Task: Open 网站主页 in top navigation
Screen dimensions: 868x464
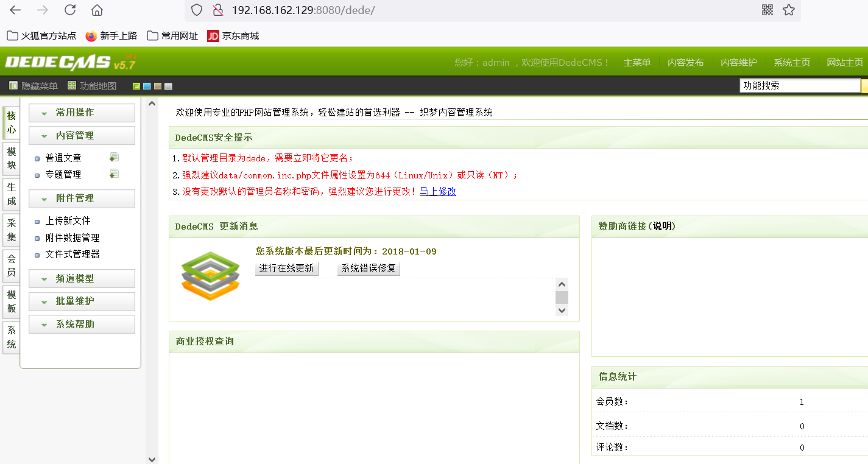Action: coord(845,63)
